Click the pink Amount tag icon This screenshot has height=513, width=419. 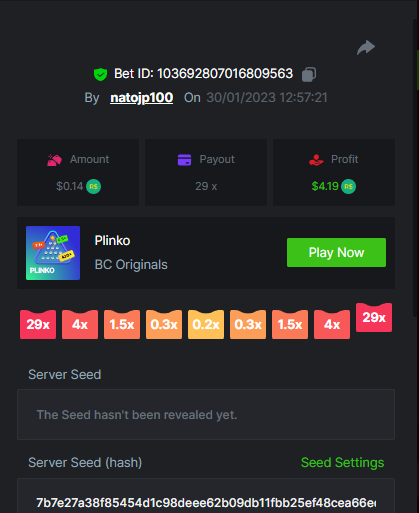pos(54,160)
